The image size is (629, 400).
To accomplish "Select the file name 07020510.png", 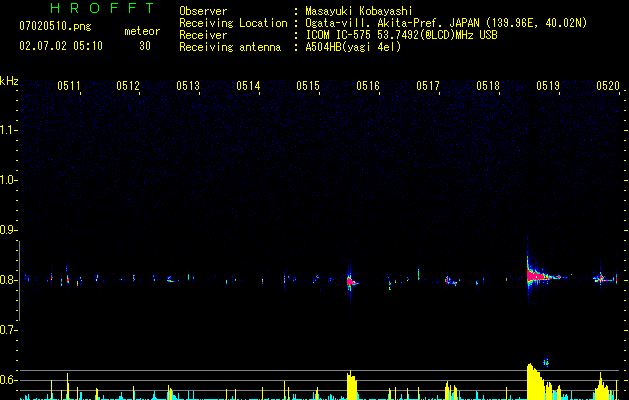I will pyautogui.click(x=55, y=27).
